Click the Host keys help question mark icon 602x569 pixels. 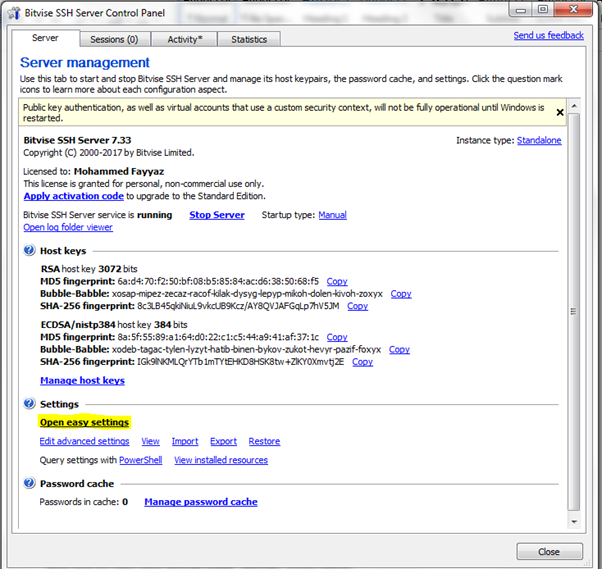(x=30, y=250)
